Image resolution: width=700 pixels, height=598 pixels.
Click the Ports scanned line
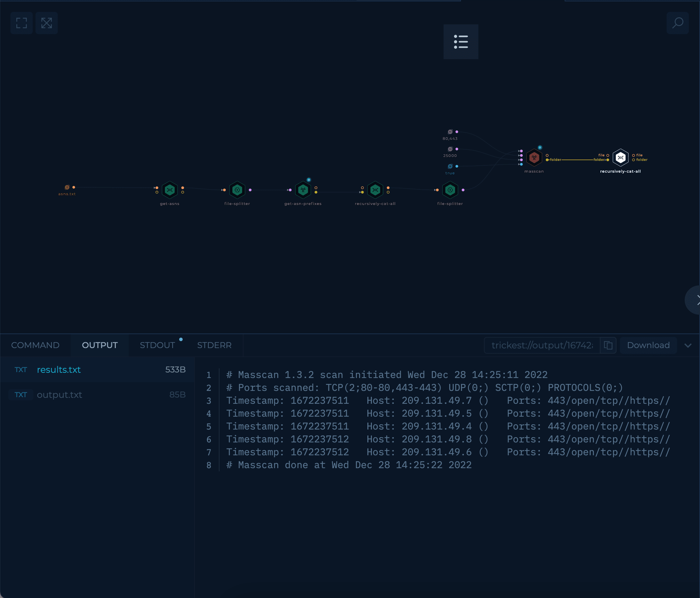coord(424,388)
